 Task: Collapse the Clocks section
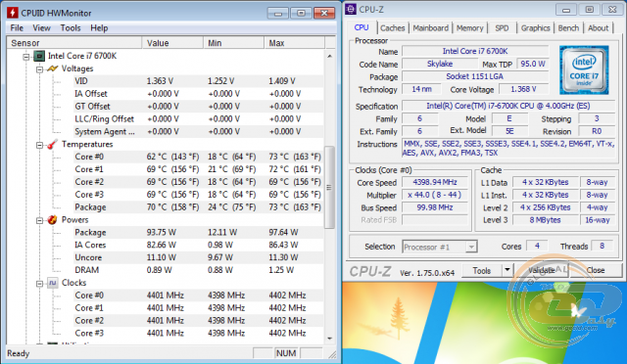click(x=39, y=284)
